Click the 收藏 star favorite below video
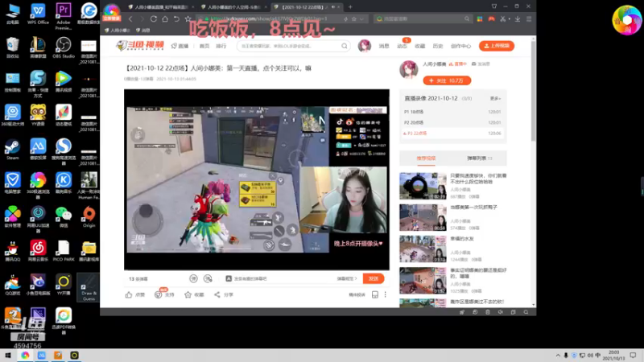644x362 pixels. (x=188, y=294)
